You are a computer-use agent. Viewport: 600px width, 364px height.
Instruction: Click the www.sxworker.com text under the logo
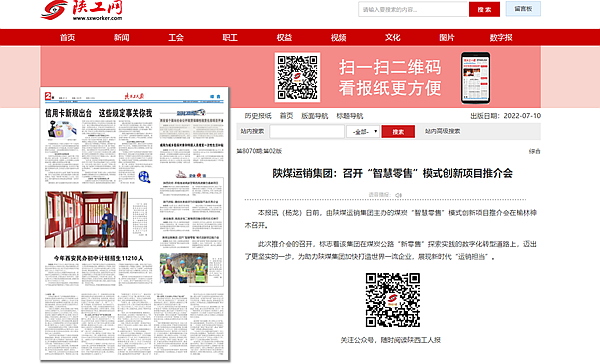click(97, 18)
